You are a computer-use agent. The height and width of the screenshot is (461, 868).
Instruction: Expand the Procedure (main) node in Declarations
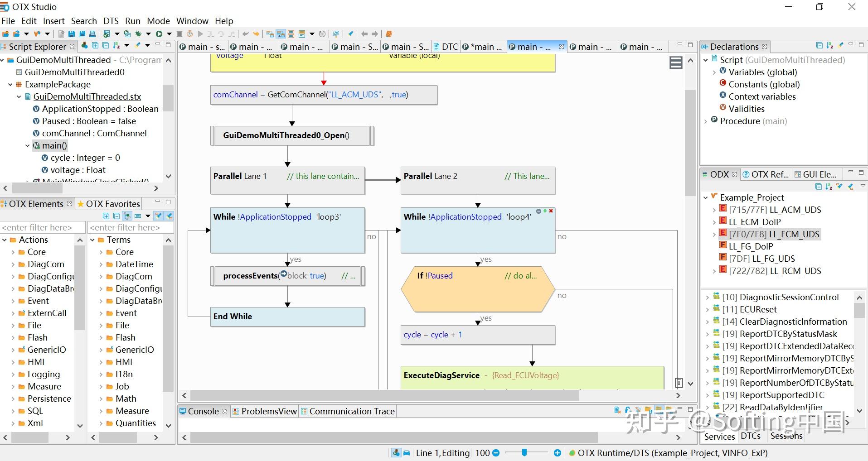pos(706,121)
